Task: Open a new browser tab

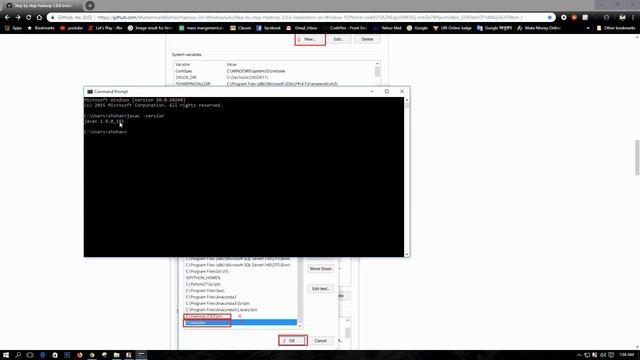Action: coord(90,5)
